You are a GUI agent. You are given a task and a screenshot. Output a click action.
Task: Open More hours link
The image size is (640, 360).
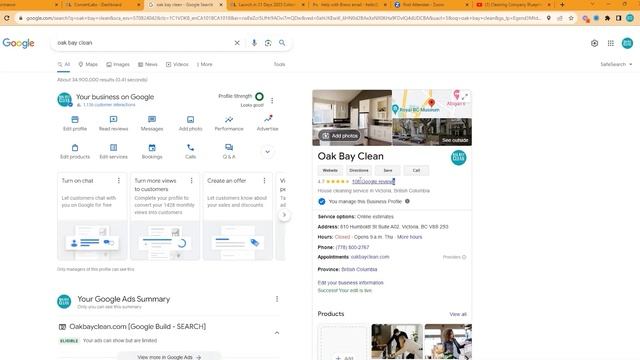[409, 237]
